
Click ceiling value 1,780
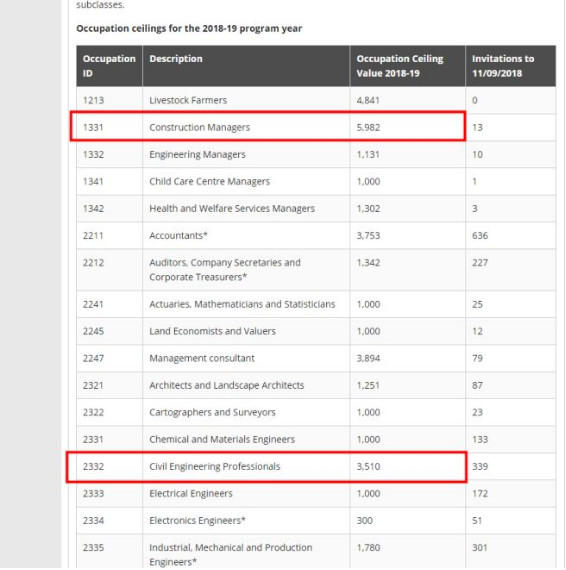coord(368,547)
